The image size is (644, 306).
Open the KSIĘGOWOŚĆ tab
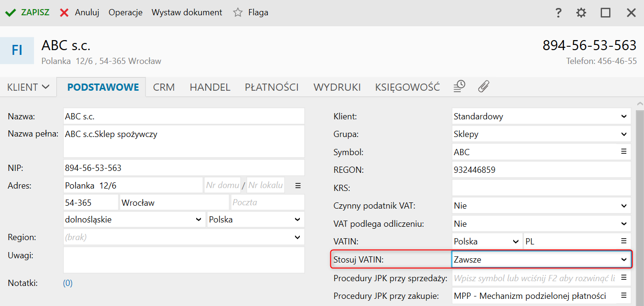(x=407, y=87)
